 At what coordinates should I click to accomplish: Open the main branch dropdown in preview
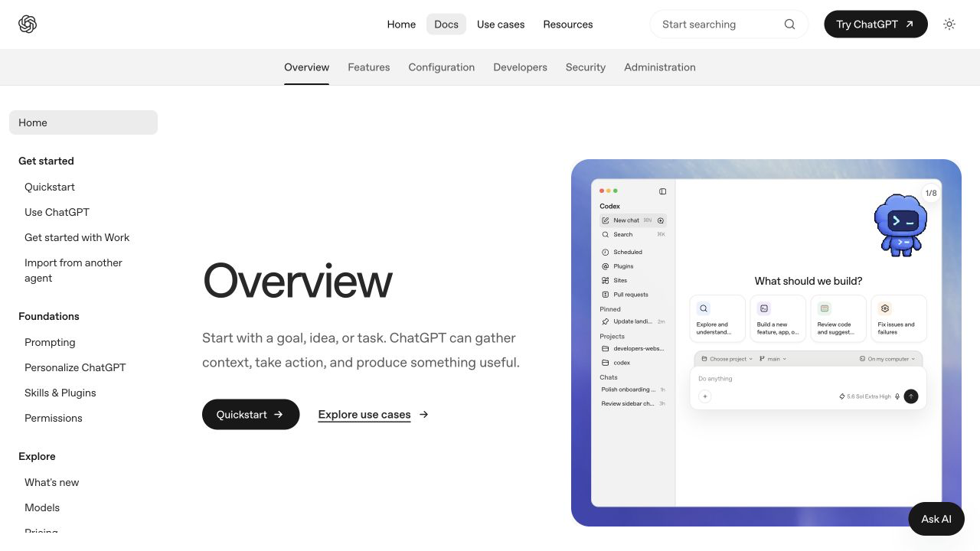coord(773,359)
